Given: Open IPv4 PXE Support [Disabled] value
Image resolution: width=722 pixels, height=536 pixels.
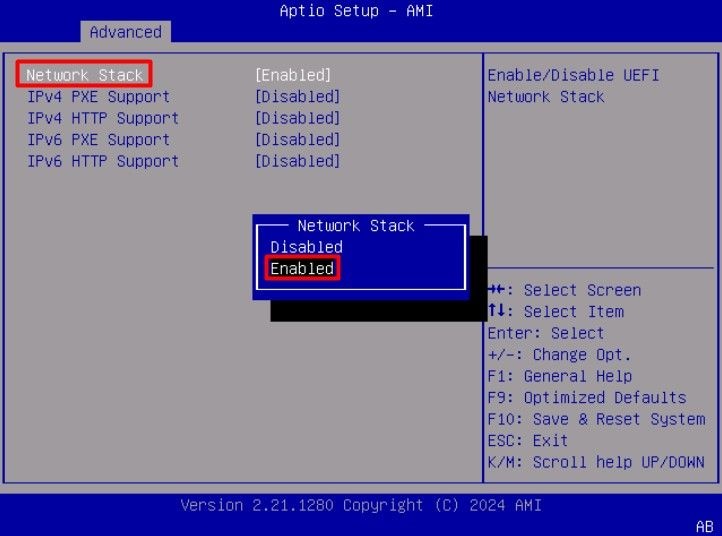Looking at the screenshot, I should (x=297, y=97).
